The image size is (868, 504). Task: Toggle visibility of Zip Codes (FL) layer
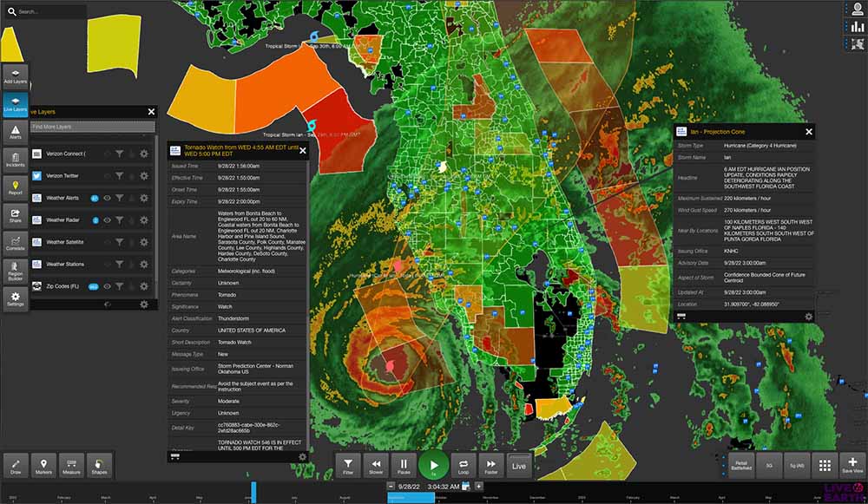click(107, 286)
